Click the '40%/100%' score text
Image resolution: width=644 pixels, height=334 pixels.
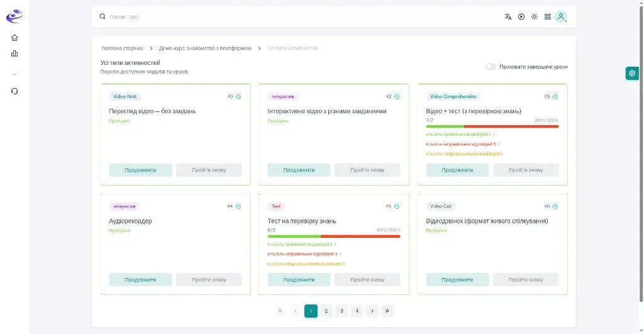[388, 230]
